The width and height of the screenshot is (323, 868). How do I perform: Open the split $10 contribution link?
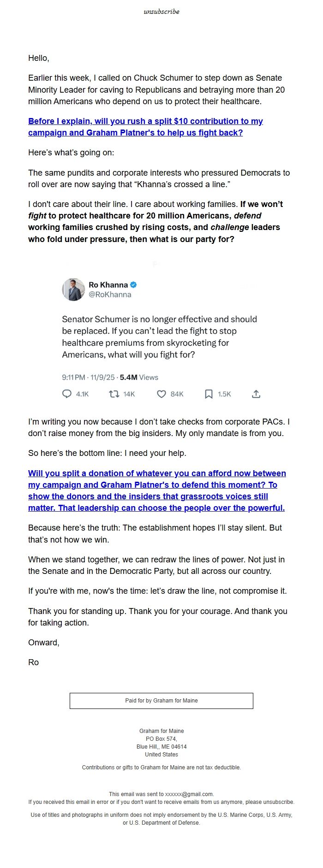[x=145, y=127]
